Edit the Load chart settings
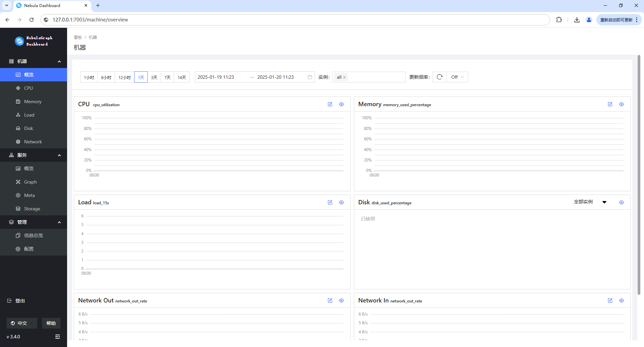The width and height of the screenshot is (644, 347). tap(330, 202)
